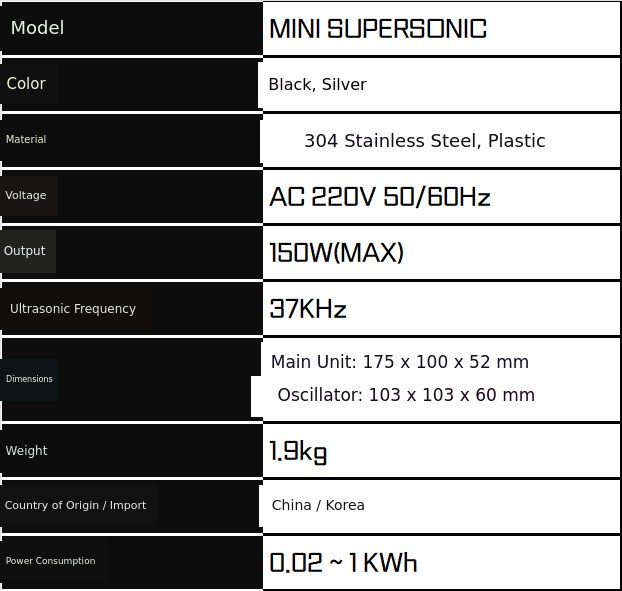Click the Country of Origin / Import label
Viewport: 622px width, 591px height.
76,506
